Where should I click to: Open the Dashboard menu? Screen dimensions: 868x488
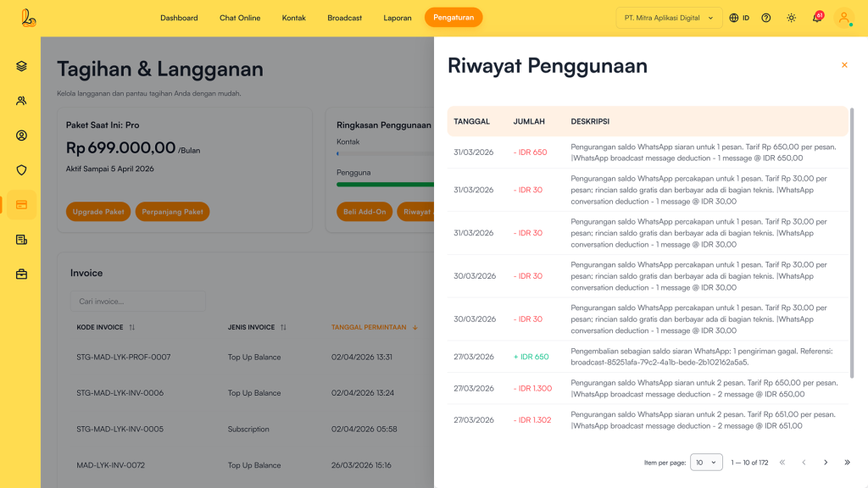[179, 18]
